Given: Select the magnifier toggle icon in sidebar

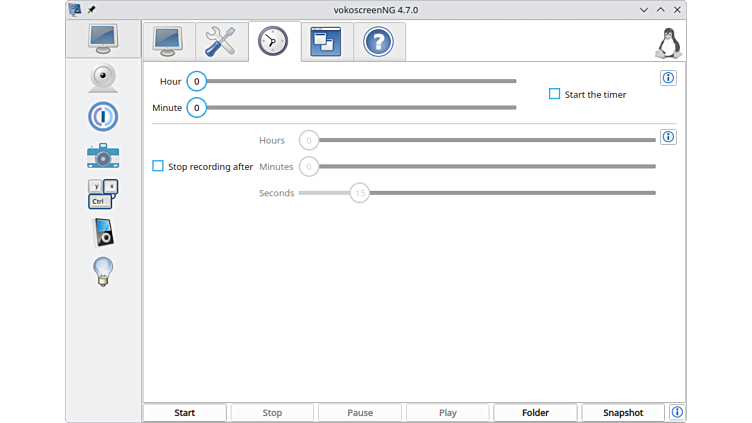Looking at the screenshot, I should click(x=103, y=116).
